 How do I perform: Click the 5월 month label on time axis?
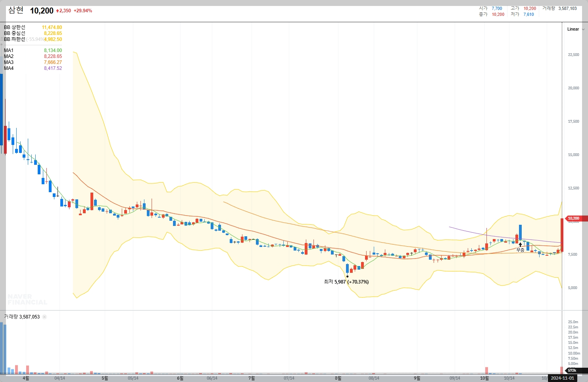coord(105,378)
